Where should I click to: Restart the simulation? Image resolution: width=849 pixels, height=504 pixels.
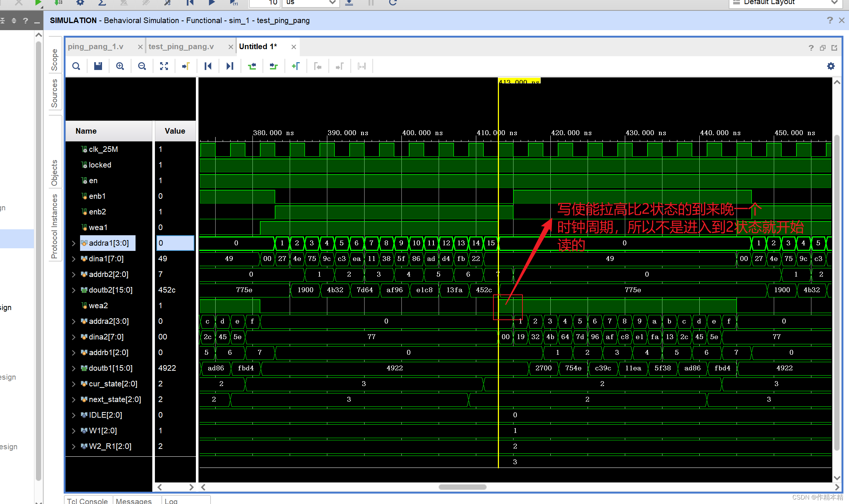(190, 3)
